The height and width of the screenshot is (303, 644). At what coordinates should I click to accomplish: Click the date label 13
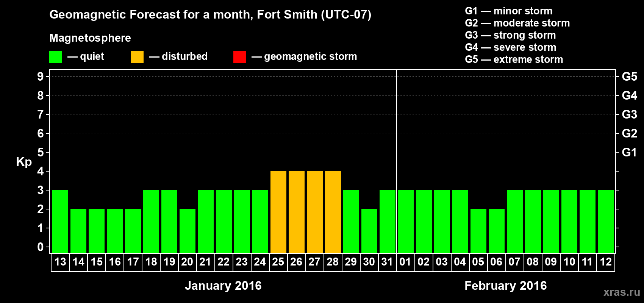click(60, 262)
